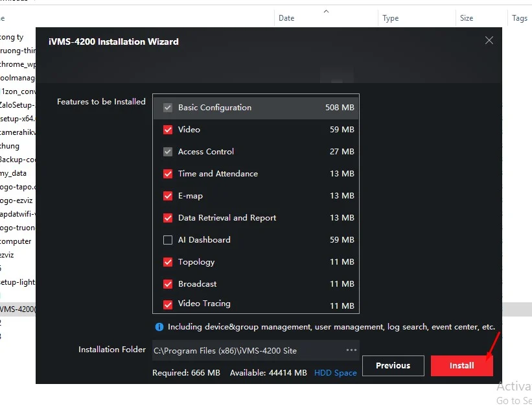Select the 'ogo-tapo' file in explorer
Image resolution: width=532 pixels, height=408 pixels.
tap(17, 187)
